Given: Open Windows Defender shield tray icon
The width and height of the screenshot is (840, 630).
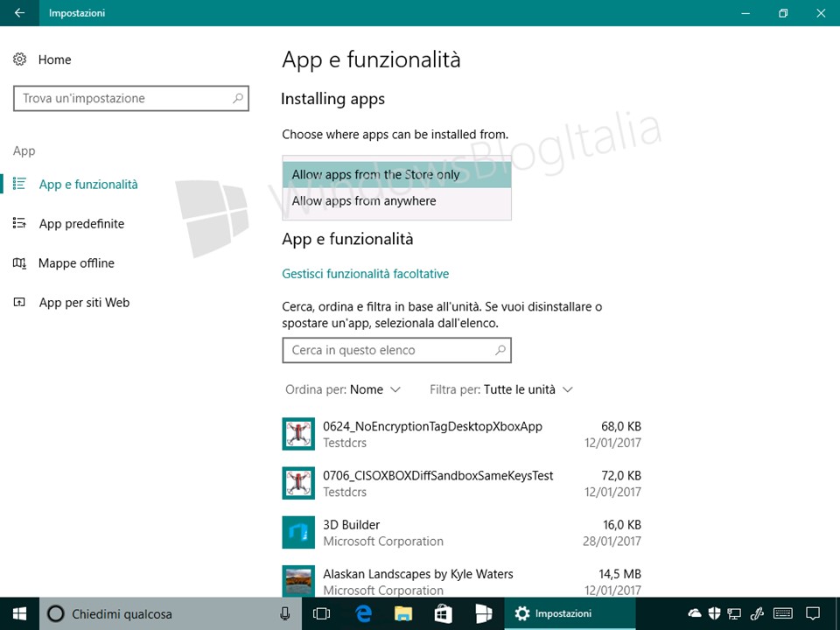Looking at the screenshot, I should click(x=714, y=613).
